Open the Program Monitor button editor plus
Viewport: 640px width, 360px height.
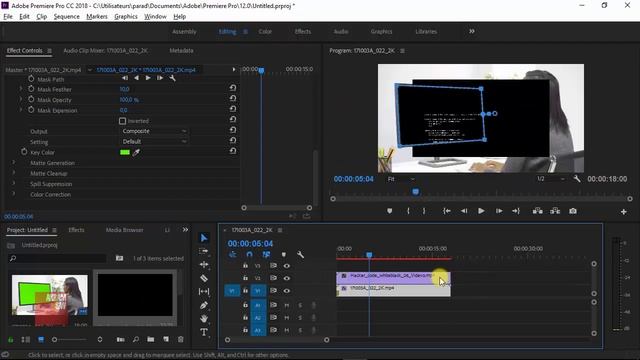pos(624,211)
